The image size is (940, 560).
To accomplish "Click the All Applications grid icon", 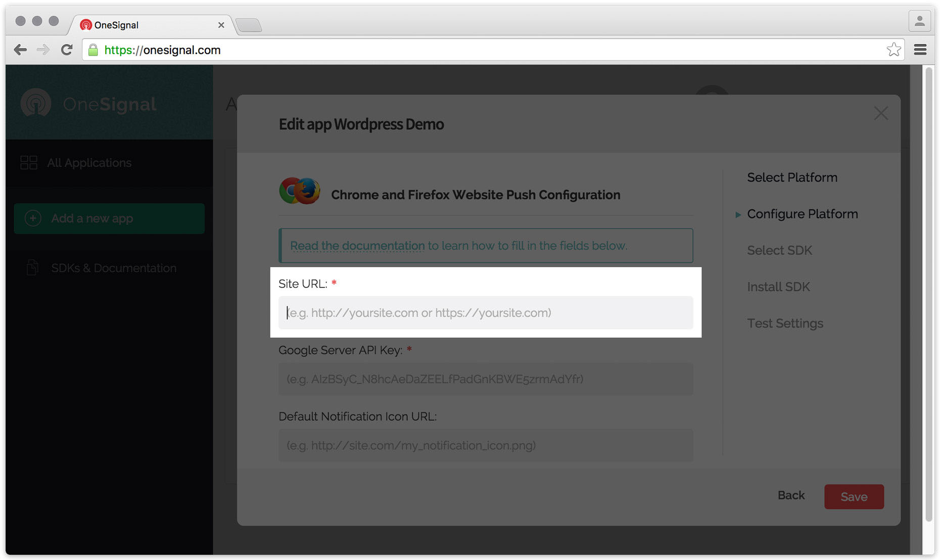I will (x=29, y=163).
